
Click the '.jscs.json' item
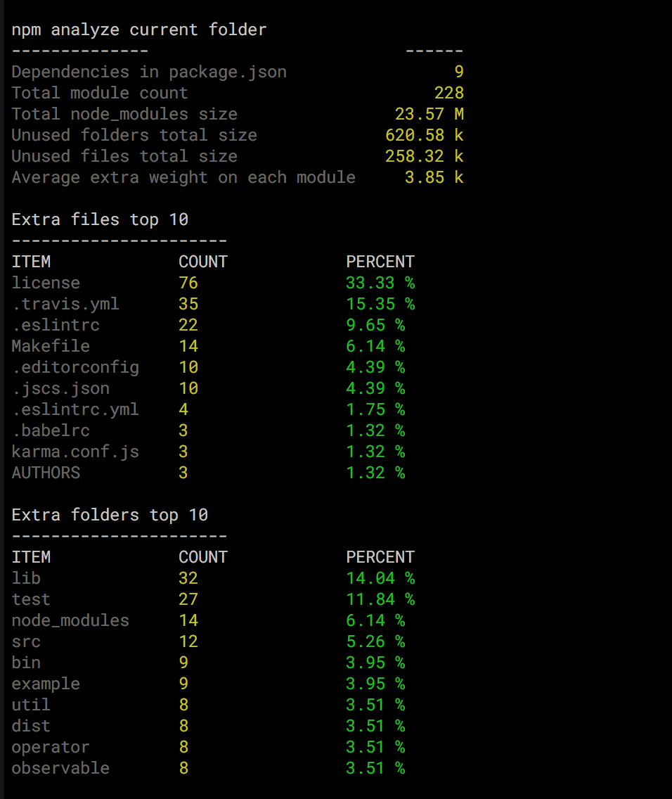pos(60,389)
